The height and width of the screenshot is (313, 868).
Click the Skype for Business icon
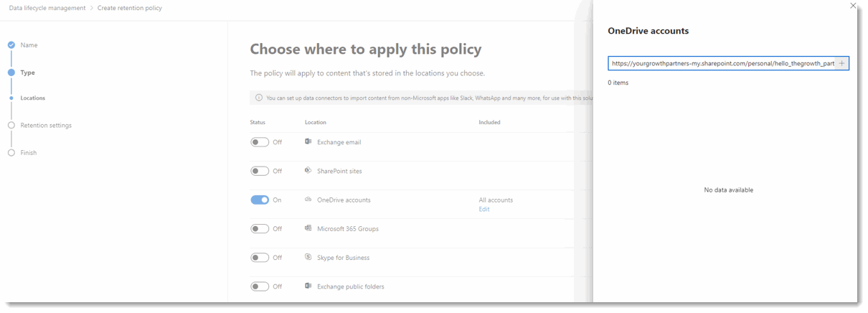[x=308, y=257]
